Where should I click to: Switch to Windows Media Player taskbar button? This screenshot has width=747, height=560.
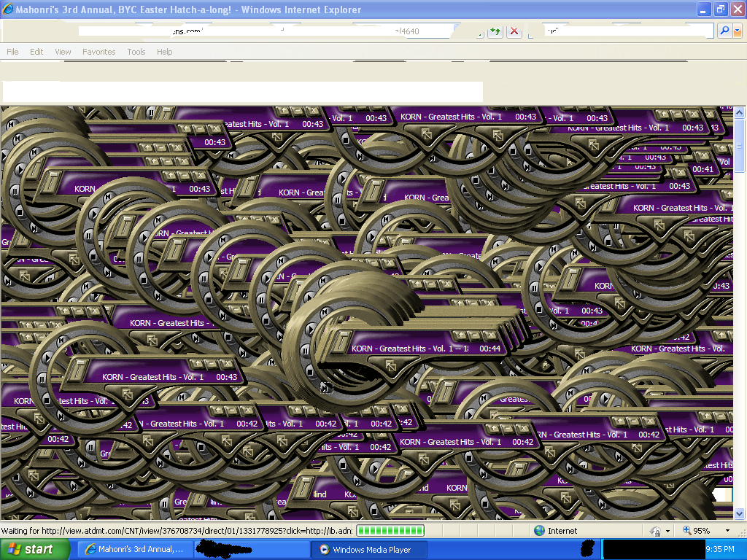click(x=368, y=550)
